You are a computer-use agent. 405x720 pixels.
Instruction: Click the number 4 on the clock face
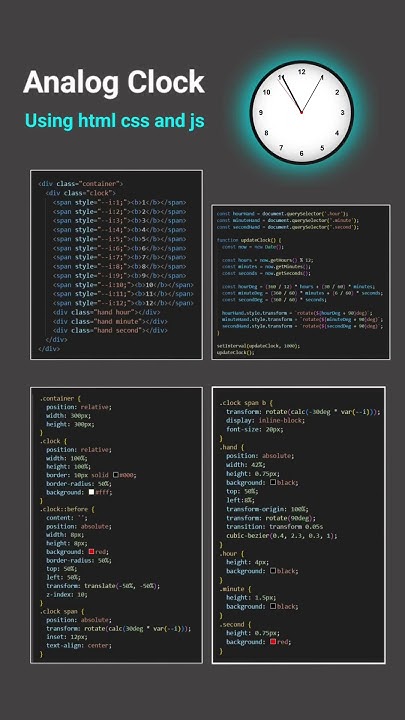337,133
